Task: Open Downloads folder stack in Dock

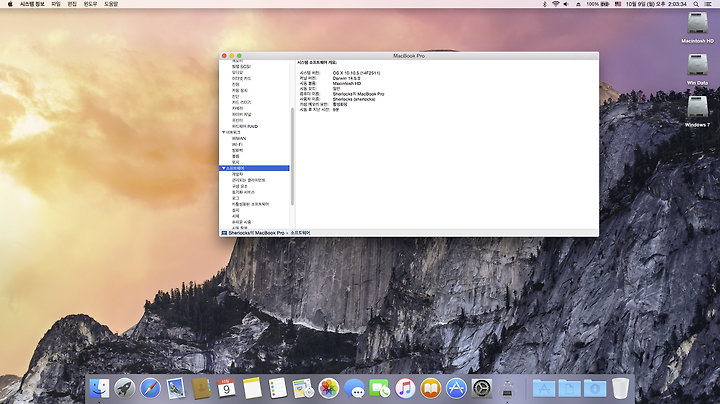Action: coord(595,388)
